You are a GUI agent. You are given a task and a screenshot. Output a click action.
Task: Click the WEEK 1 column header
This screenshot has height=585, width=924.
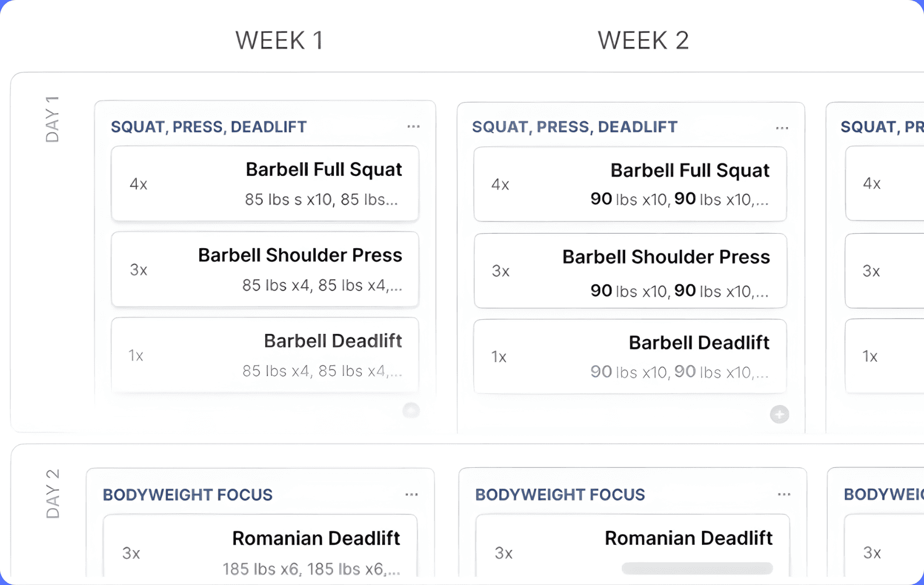279,41
